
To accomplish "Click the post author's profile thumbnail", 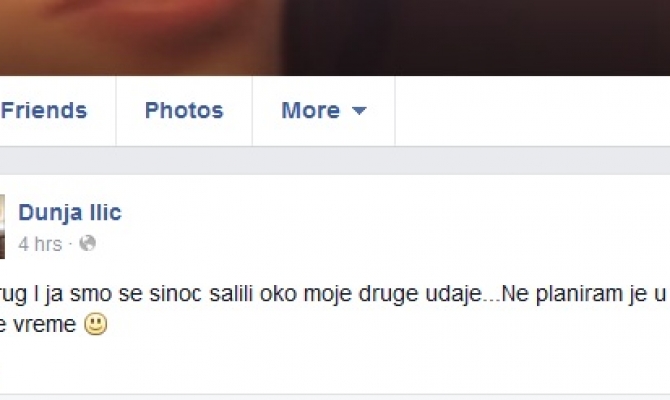I will point(2,226).
